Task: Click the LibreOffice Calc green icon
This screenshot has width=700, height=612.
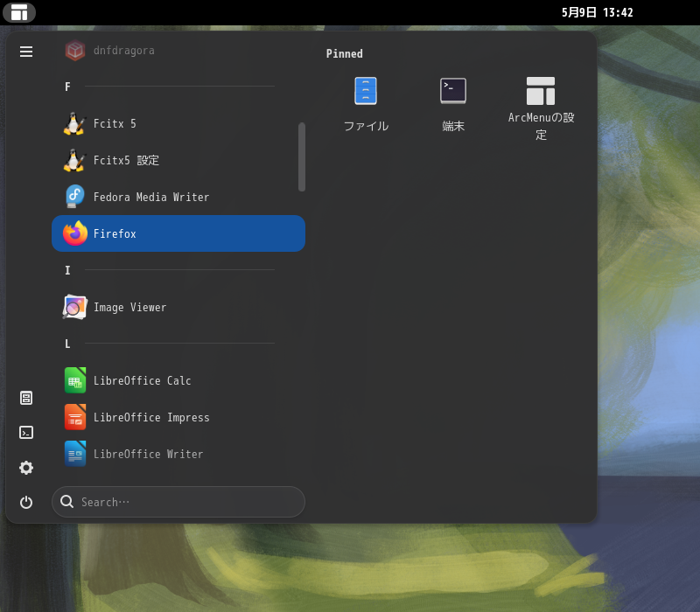Action: click(x=75, y=380)
